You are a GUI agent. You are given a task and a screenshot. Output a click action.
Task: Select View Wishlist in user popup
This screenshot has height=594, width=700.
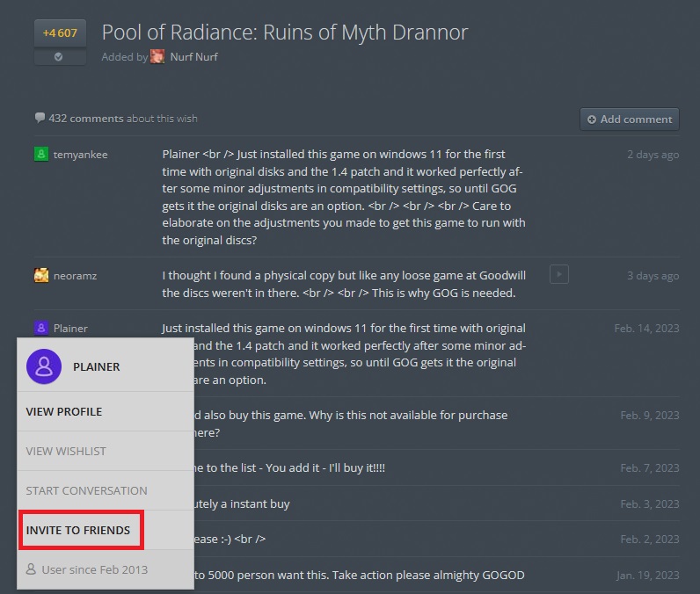106,451
